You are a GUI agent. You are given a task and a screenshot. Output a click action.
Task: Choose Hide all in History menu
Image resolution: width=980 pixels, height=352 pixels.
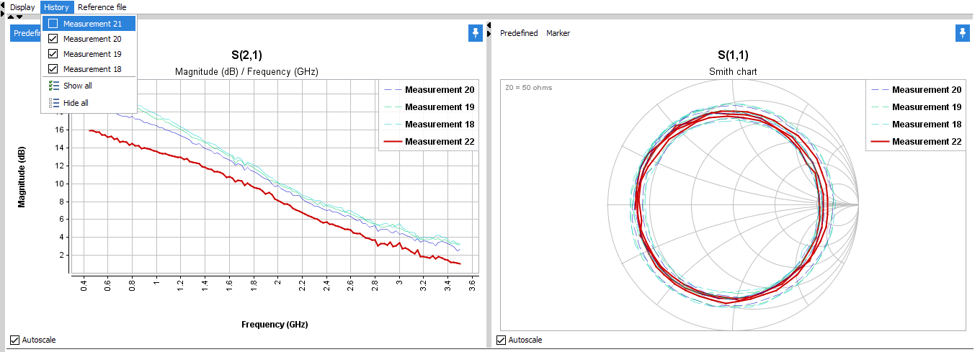pos(89,103)
